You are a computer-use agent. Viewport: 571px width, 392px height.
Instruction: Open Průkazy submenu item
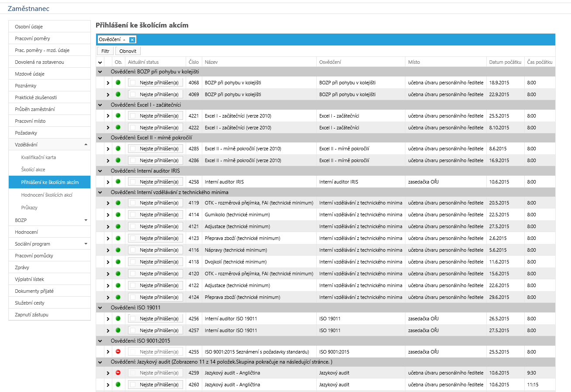(x=49, y=208)
